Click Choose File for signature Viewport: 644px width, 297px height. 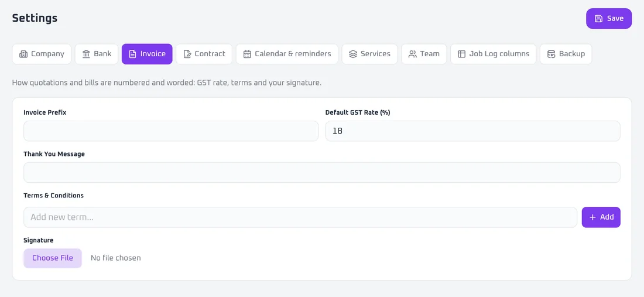[53, 258]
